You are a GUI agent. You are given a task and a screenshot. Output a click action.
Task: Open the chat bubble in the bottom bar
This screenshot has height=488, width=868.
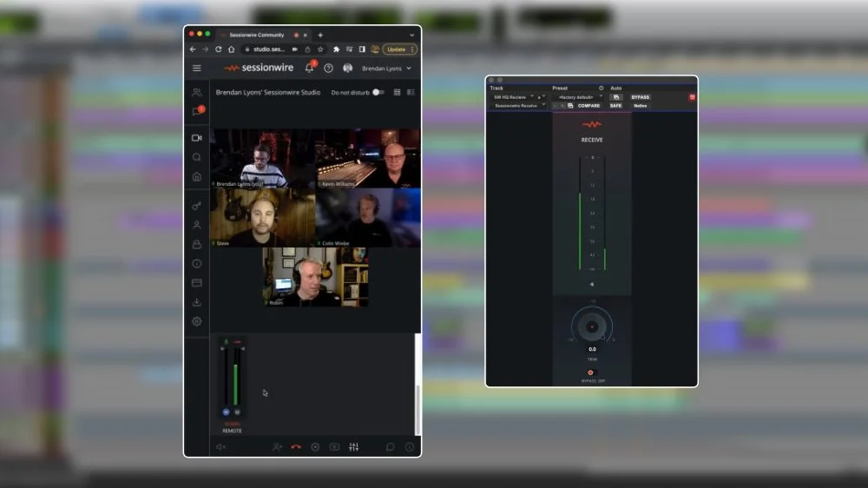click(391, 447)
